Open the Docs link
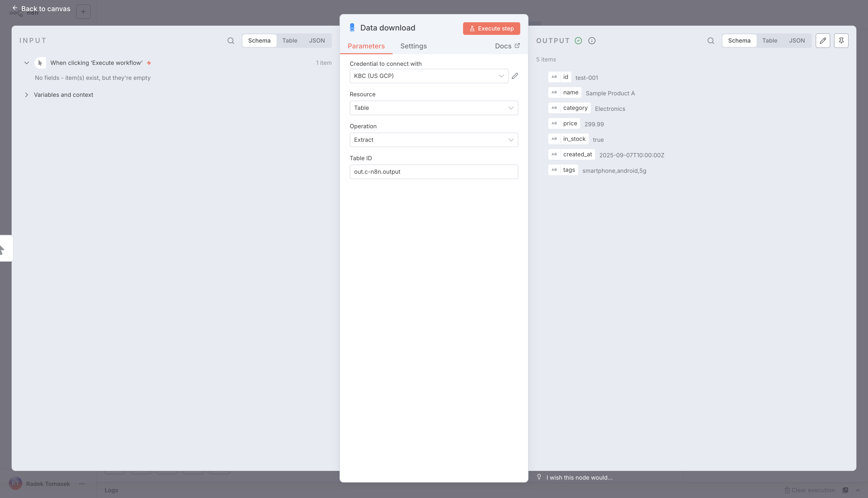 [x=507, y=45]
